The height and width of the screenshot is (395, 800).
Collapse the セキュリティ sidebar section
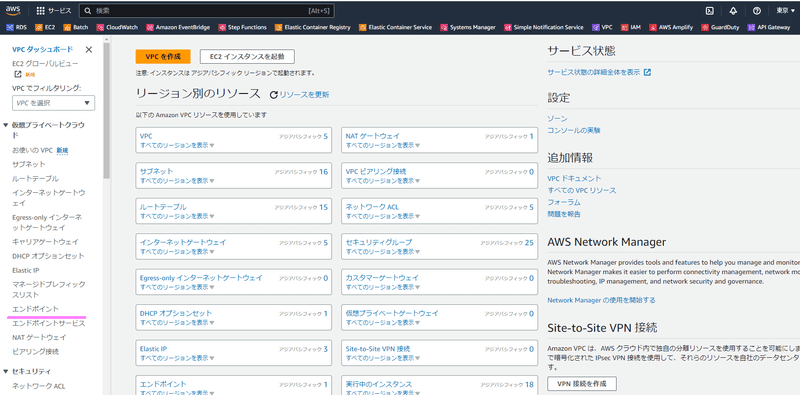[x=6, y=372]
